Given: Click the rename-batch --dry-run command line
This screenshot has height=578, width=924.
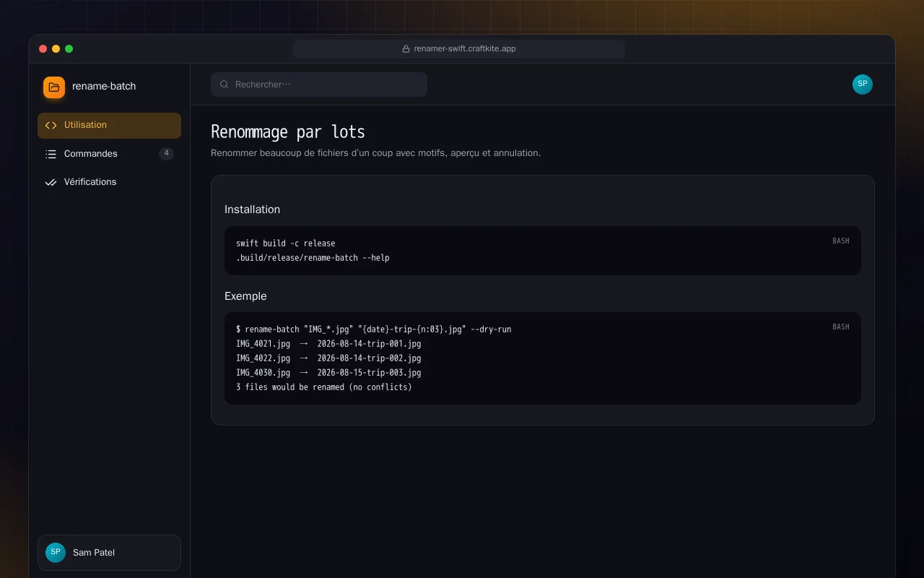Looking at the screenshot, I should [x=373, y=329].
